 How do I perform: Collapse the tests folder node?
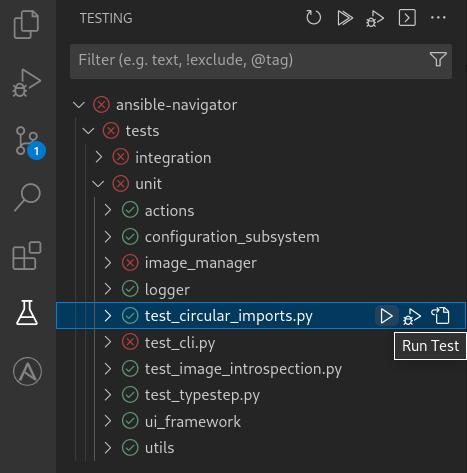(88, 131)
